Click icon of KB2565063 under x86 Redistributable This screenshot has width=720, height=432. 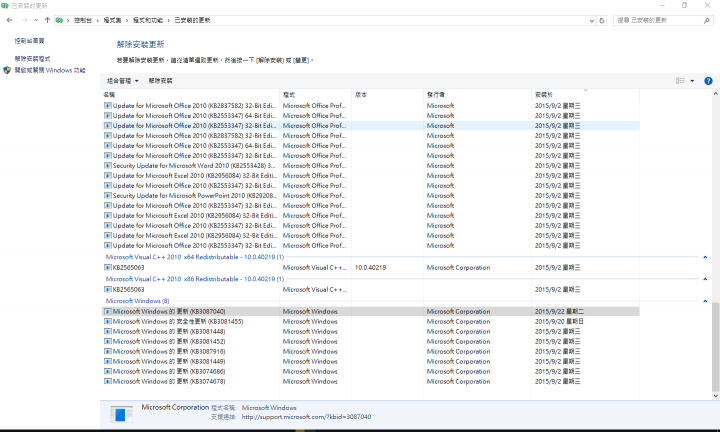click(108, 289)
